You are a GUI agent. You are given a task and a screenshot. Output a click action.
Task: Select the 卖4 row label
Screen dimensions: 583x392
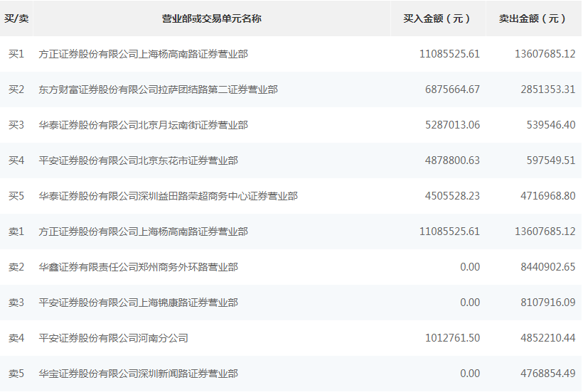(x=16, y=338)
